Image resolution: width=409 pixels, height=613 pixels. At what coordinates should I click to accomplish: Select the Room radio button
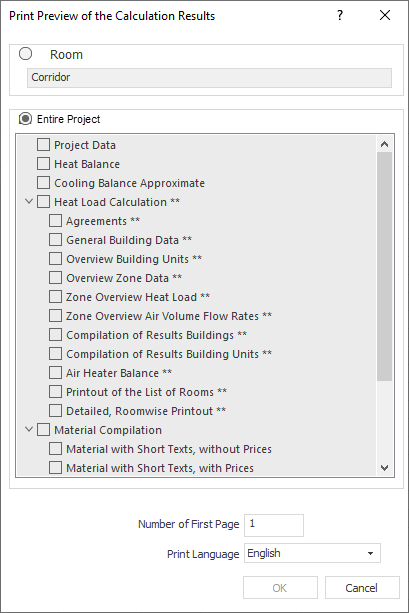pyautogui.click(x=25, y=54)
